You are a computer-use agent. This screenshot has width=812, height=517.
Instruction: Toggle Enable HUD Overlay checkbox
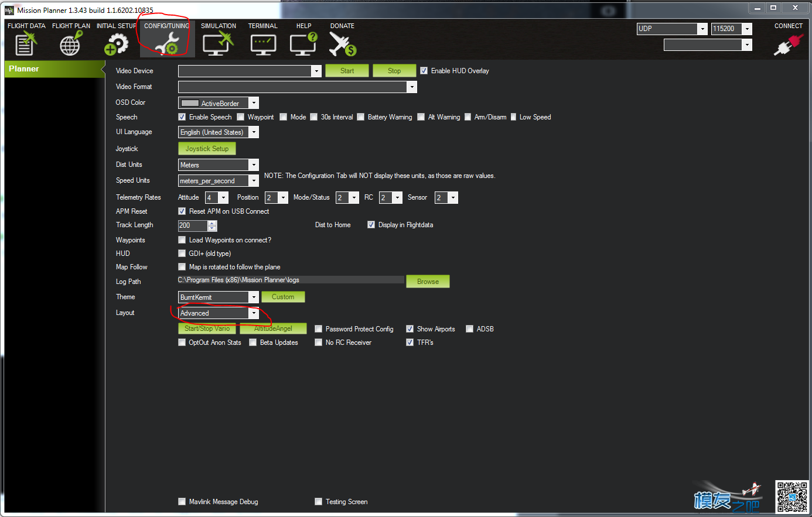coord(424,70)
